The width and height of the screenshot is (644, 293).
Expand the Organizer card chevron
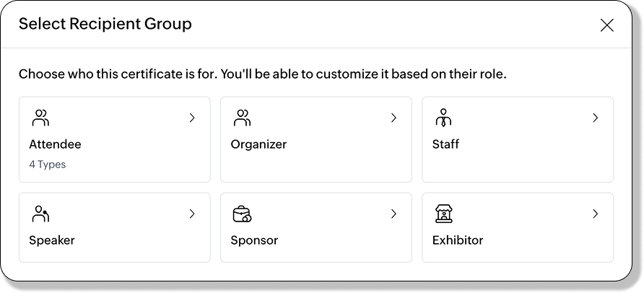point(393,118)
